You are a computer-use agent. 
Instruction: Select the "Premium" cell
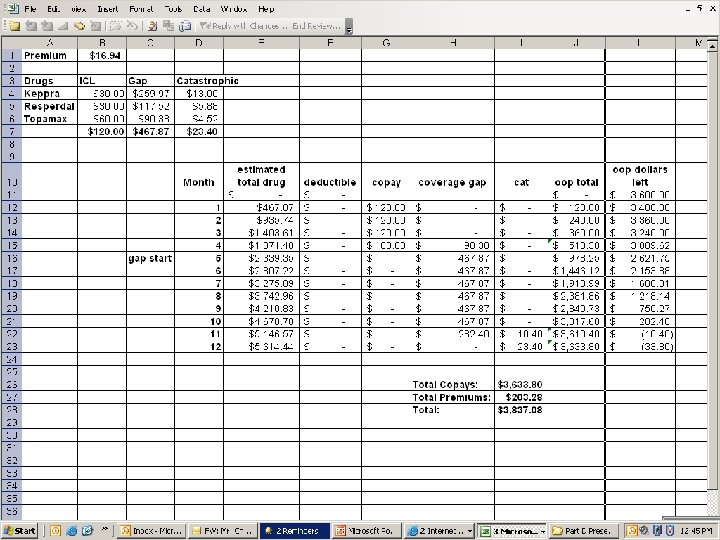click(x=50, y=56)
